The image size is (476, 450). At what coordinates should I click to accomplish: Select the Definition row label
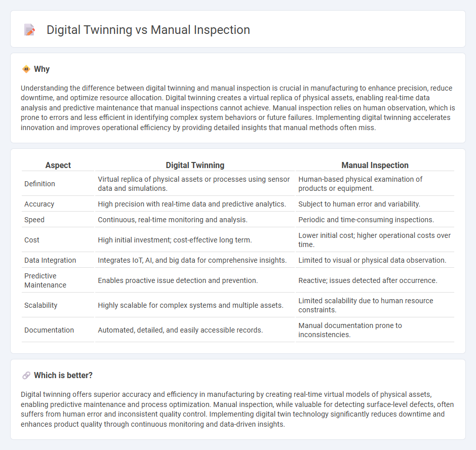[40, 184]
